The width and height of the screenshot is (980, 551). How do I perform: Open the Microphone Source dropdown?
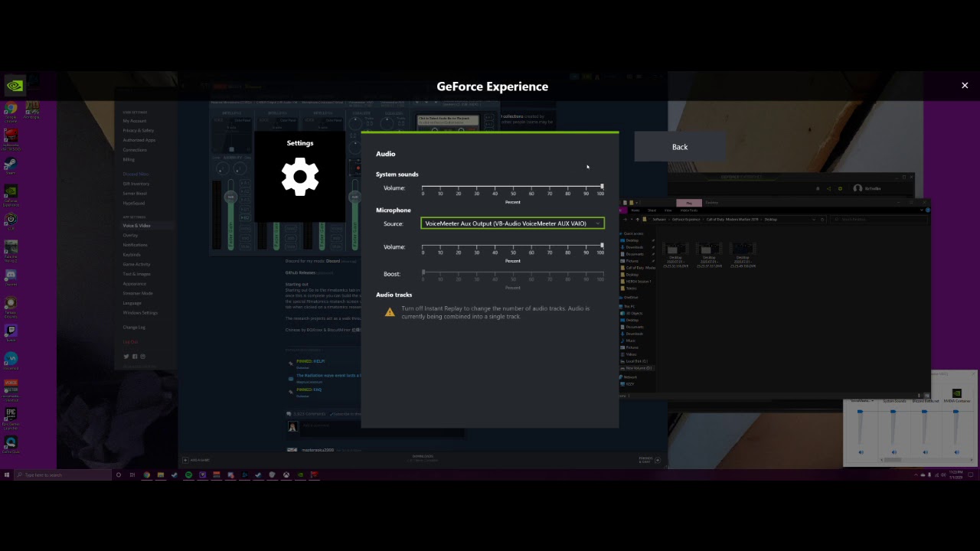click(x=512, y=223)
